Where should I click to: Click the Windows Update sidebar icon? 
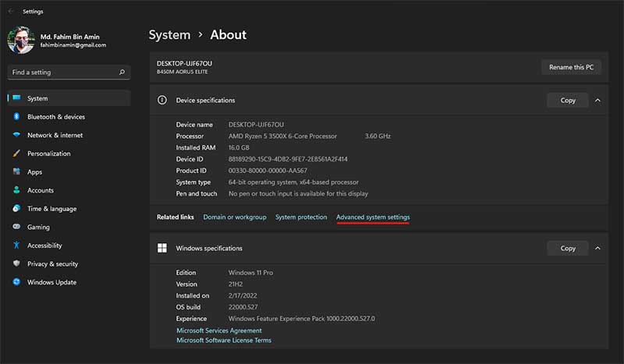point(16,282)
